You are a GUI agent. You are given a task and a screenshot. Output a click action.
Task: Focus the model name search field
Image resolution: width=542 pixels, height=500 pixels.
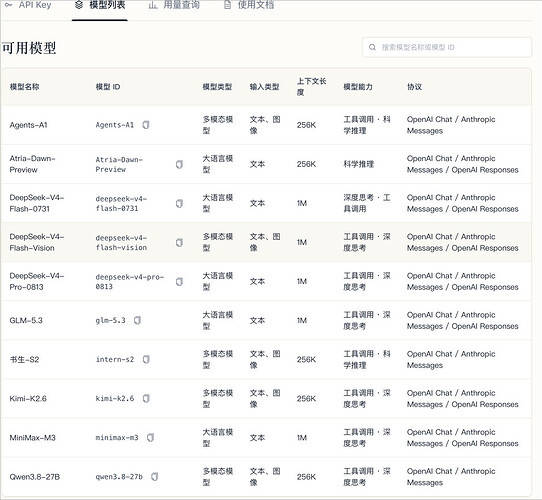[447, 47]
